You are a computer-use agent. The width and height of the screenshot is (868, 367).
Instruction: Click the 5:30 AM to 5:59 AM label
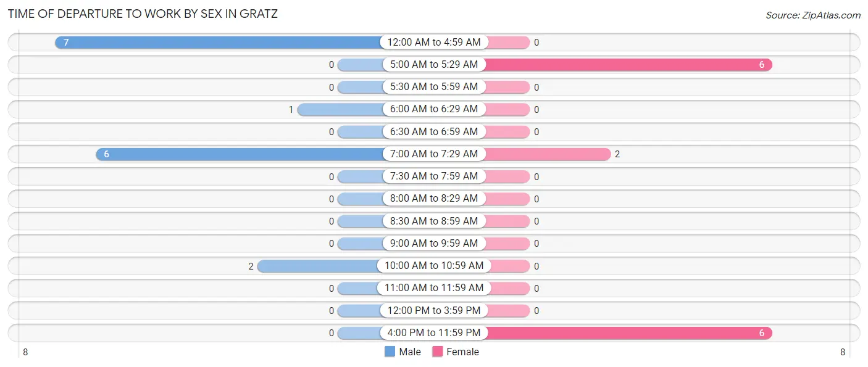pos(434,87)
